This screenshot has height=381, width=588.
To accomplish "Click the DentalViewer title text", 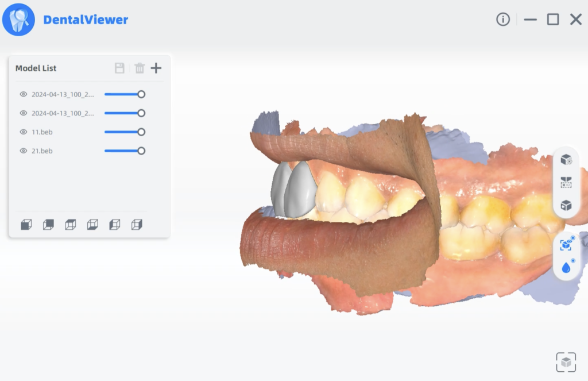I will click(86, 20).
